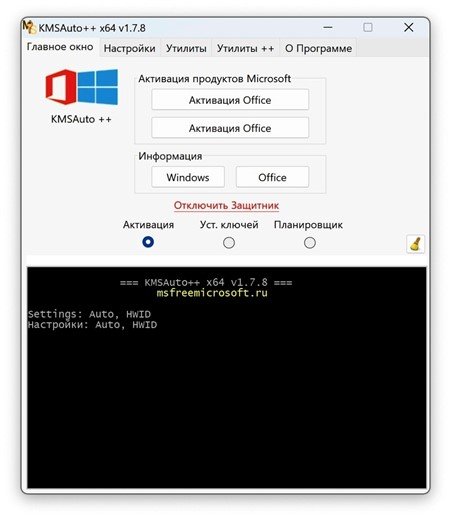Click the KMSAuto app icon in the title bar
The width and height of the screenshot is (451, 518).
(x=29, y=27)
